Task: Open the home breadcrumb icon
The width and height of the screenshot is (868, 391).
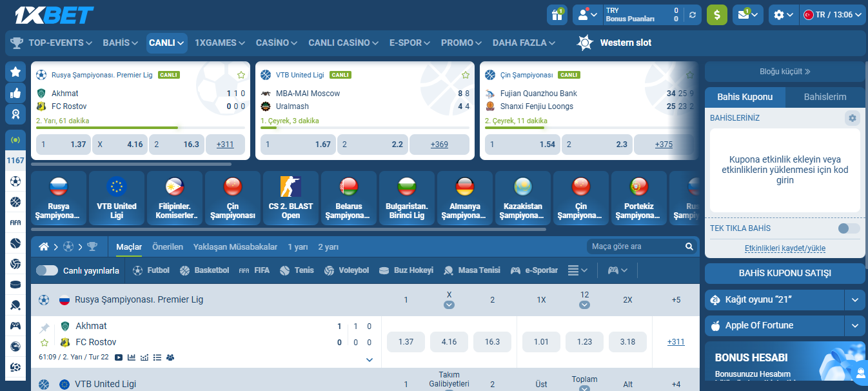Action: point(44,246)
